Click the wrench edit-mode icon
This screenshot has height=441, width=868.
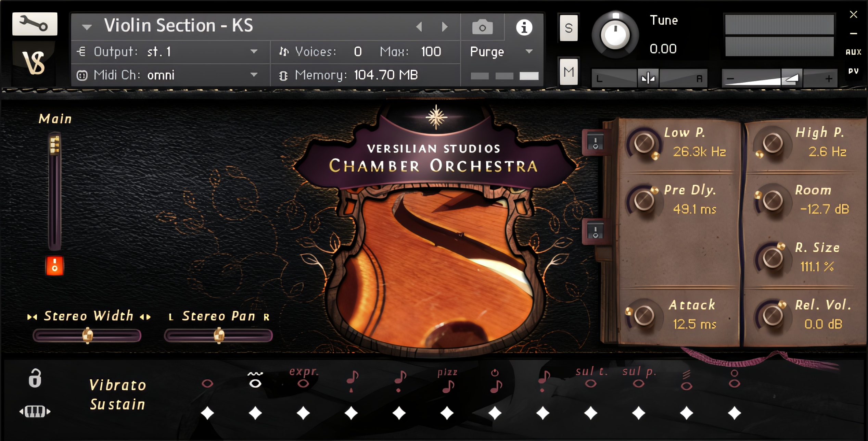(x=35, y=24)
